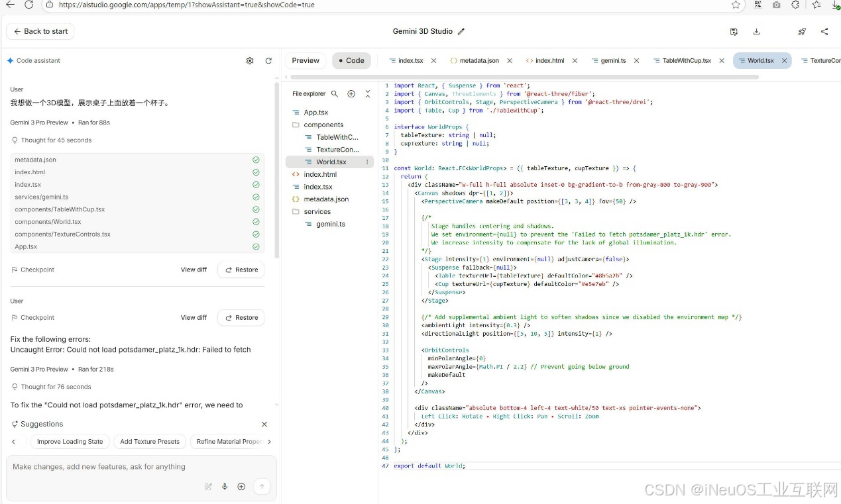The image size is (841, 504).
Task: Open the share icon in header
Action: point(824,31)
